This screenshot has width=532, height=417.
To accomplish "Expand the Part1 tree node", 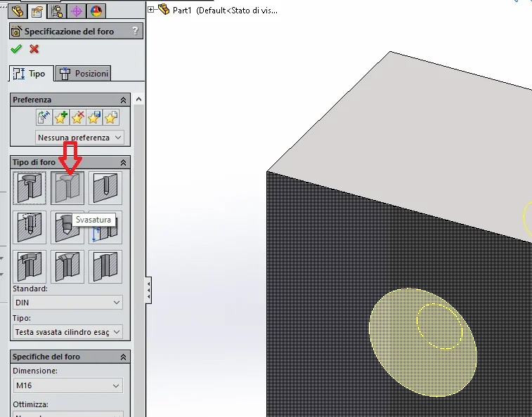I will 150,10.
